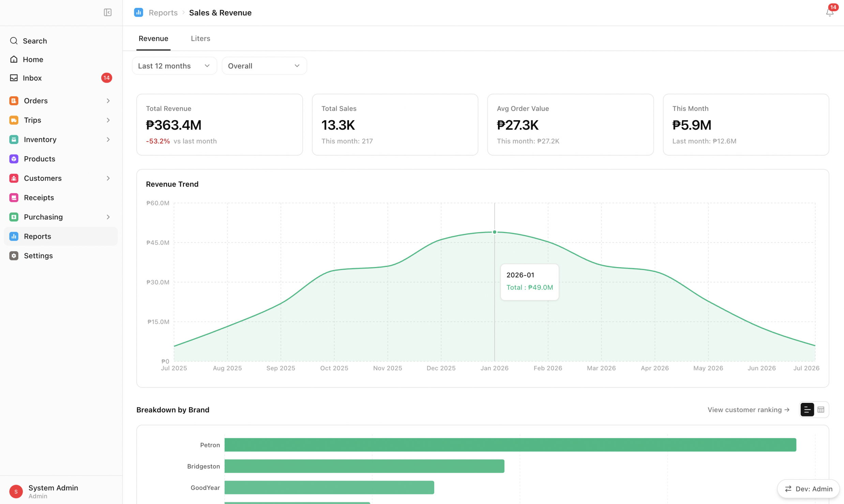The width and height of the screenshot is (844, 504).
Task: Switch brand breakdown to bar chart view
Action: point(807,410)
